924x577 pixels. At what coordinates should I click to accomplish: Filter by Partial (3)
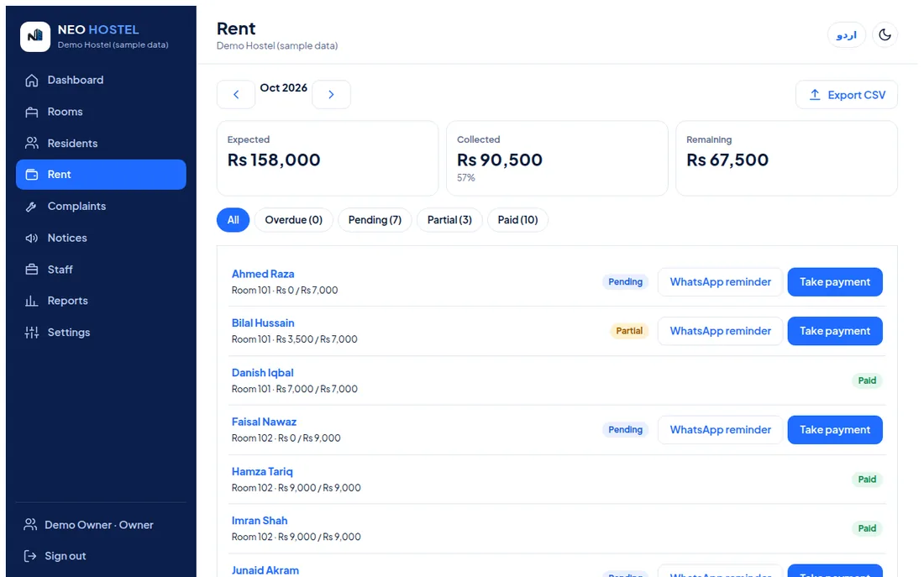coord(449,220)
